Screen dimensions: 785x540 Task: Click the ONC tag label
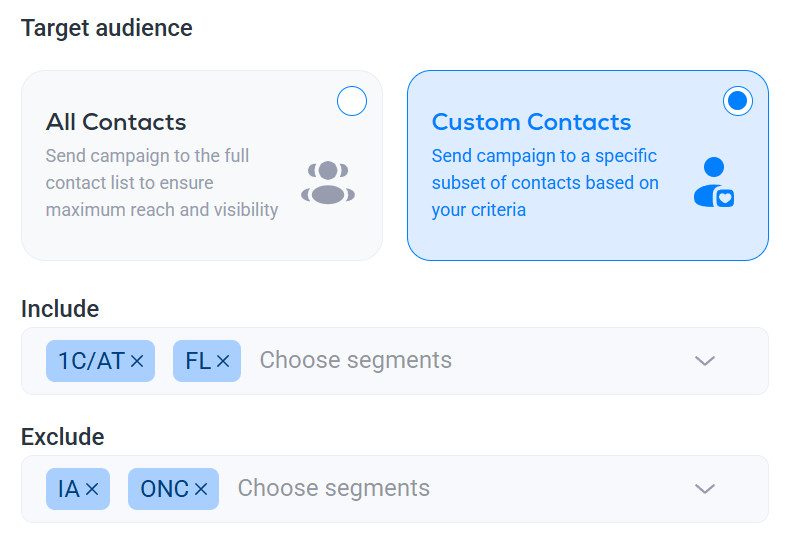[165, 489]
